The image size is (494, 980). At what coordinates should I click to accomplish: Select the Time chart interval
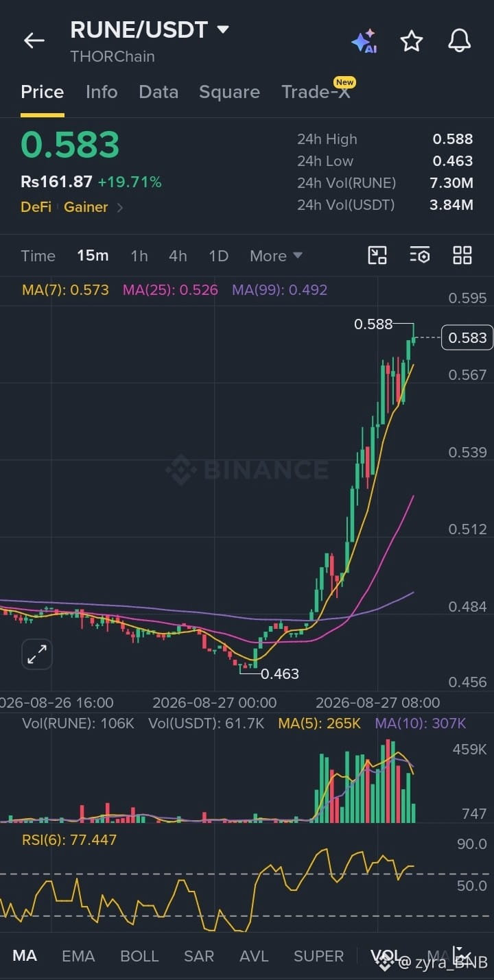[x=38, y=256]
